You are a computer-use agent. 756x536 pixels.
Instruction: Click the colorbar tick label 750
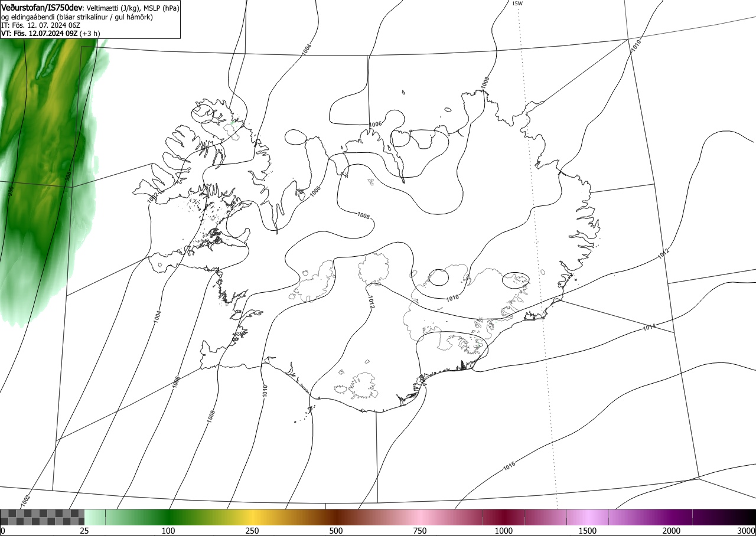click(x=420, y=531)
